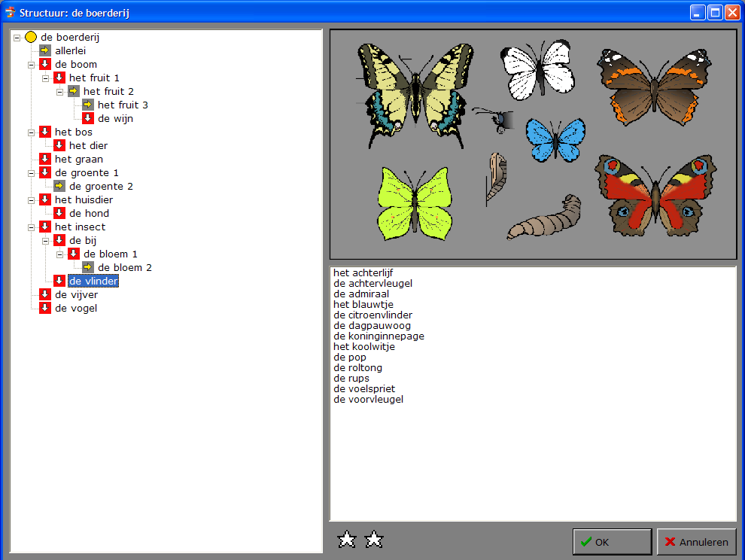
Task: Click the yellow arrow icon beside allerlei
Action: pyautogui.click(x=45, y=50)
